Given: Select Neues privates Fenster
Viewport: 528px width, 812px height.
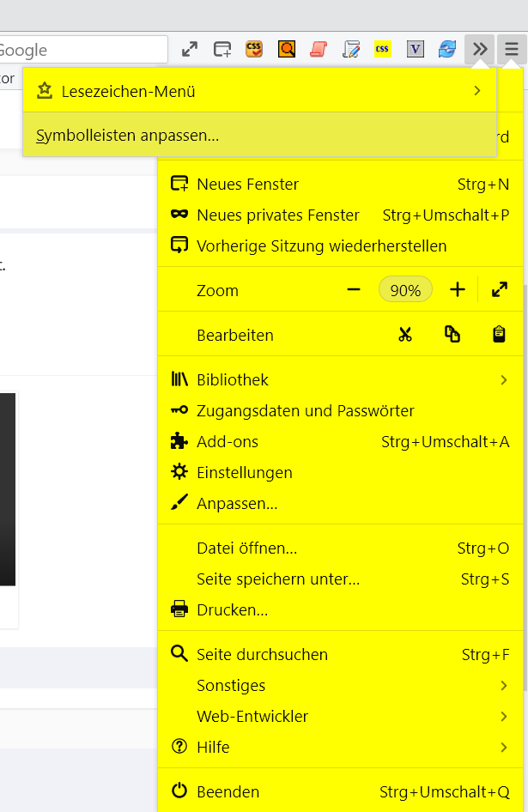Looking at the screenshot, I should click(278, 215).
